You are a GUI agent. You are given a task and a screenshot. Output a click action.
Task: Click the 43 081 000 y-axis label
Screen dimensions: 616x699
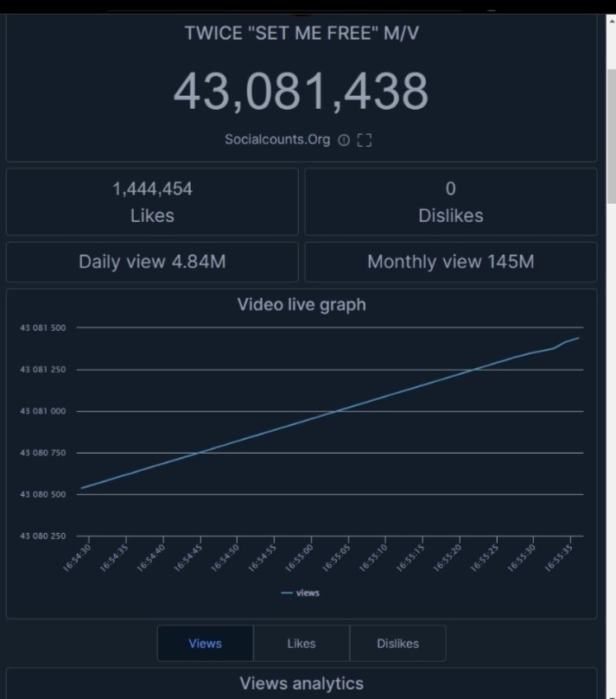[43, 411]
